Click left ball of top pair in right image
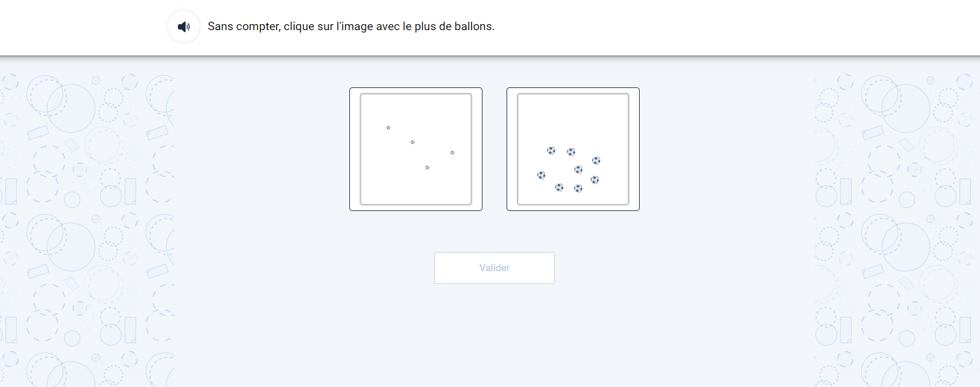The width and height of the screenshot is (980, 387). 551,151
